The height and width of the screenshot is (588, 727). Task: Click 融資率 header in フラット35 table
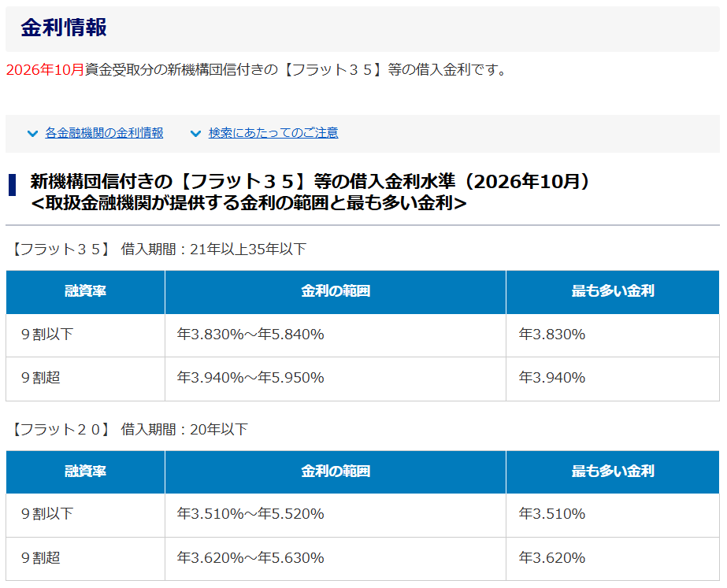pyautogui.click(x=85, y=292)
